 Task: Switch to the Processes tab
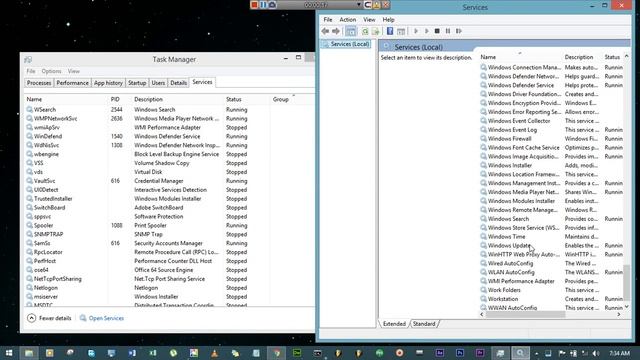click(x=39, y=83)
